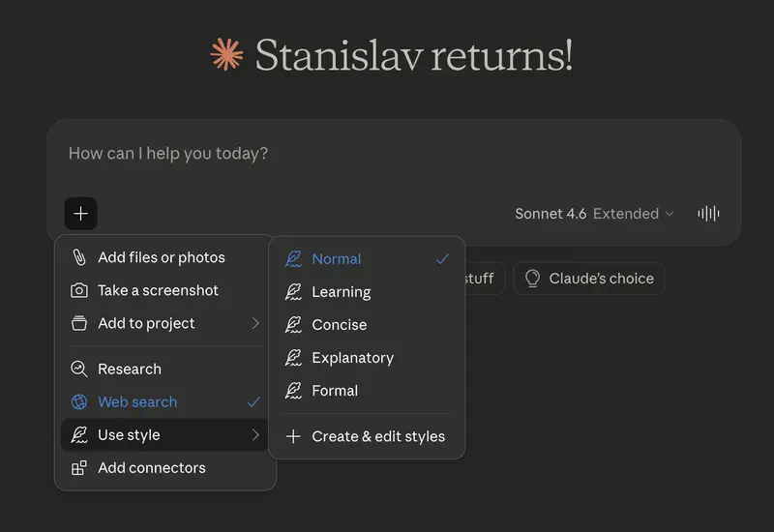Click the paperclip icon for adding files
Viewport: 774px width, 532px height.
[x=79, y=257]
